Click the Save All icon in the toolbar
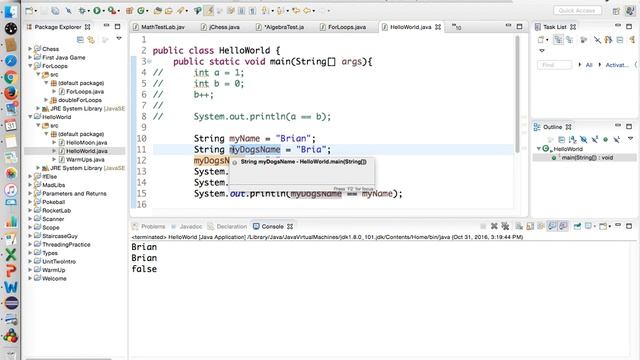640x360 pixels. [55, 11]
